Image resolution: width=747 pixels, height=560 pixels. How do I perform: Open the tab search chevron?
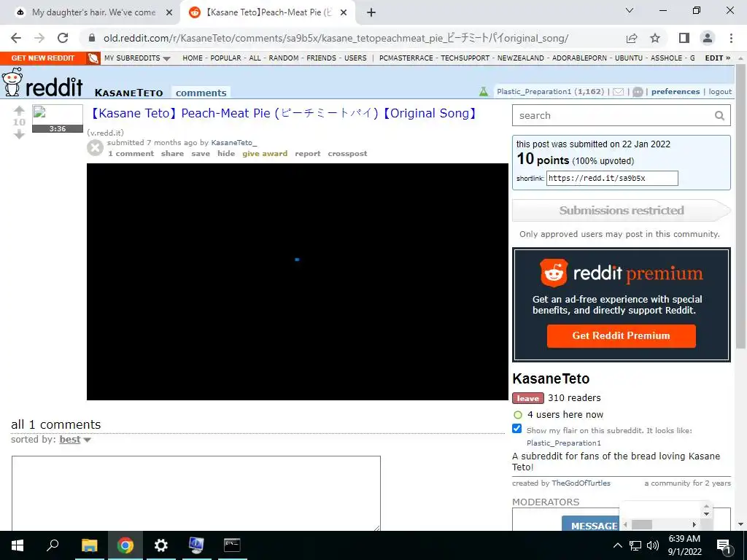(x=630, y=10)
